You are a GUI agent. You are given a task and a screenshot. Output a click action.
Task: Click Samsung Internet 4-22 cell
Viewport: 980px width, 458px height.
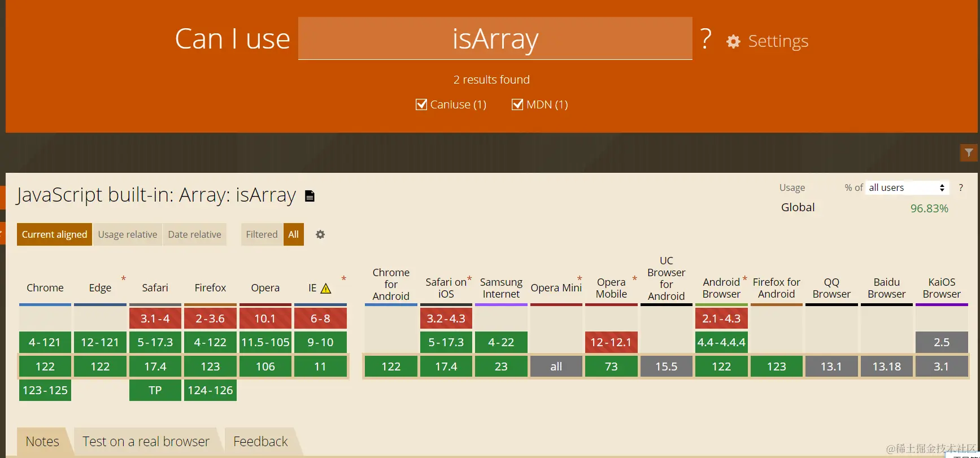click(x=501, y=342)
